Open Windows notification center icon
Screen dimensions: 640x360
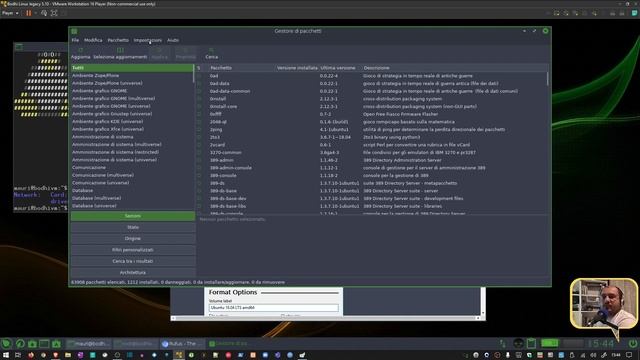[x=629, y=355]
